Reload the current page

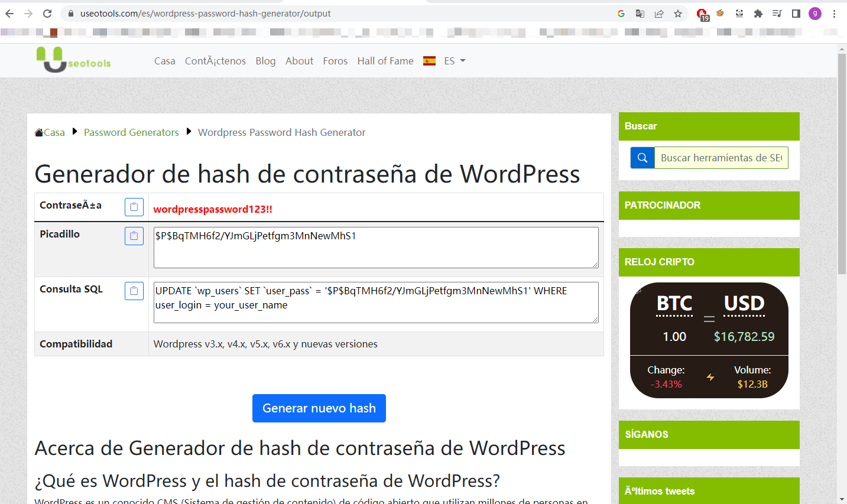[47, 14]
